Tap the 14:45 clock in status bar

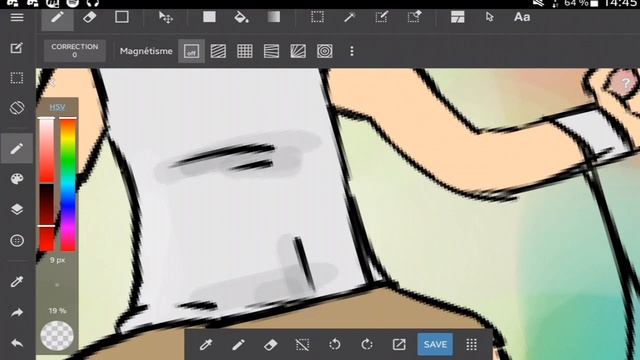(619, 3)
